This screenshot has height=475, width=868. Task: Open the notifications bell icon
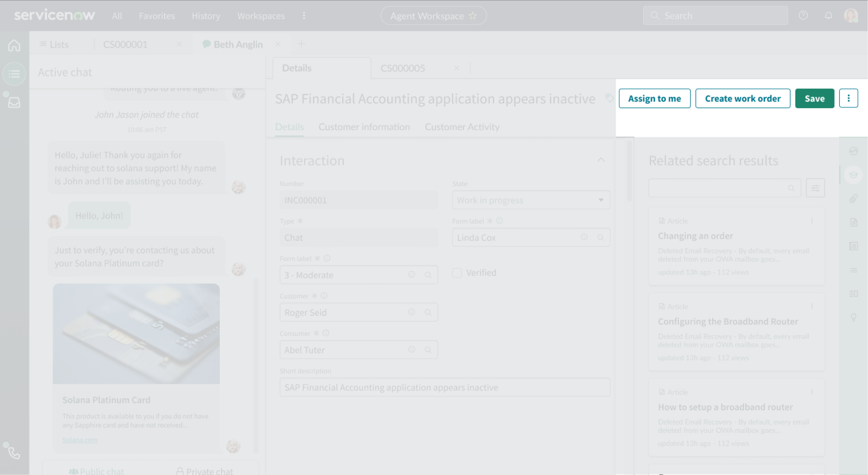pyautogui.click(x=828, y=16)
